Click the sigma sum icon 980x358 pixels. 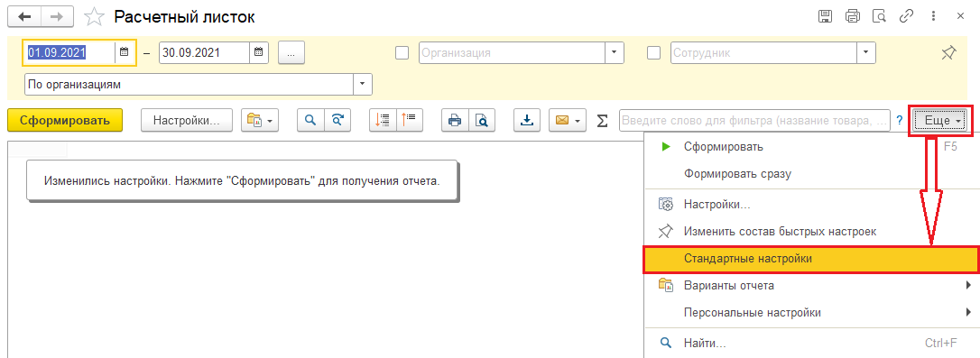[x=602, y=121]
